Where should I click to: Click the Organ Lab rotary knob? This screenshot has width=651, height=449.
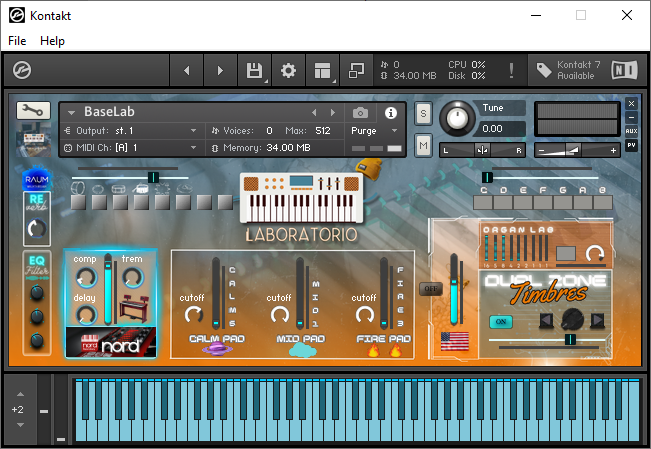point(595,253)
